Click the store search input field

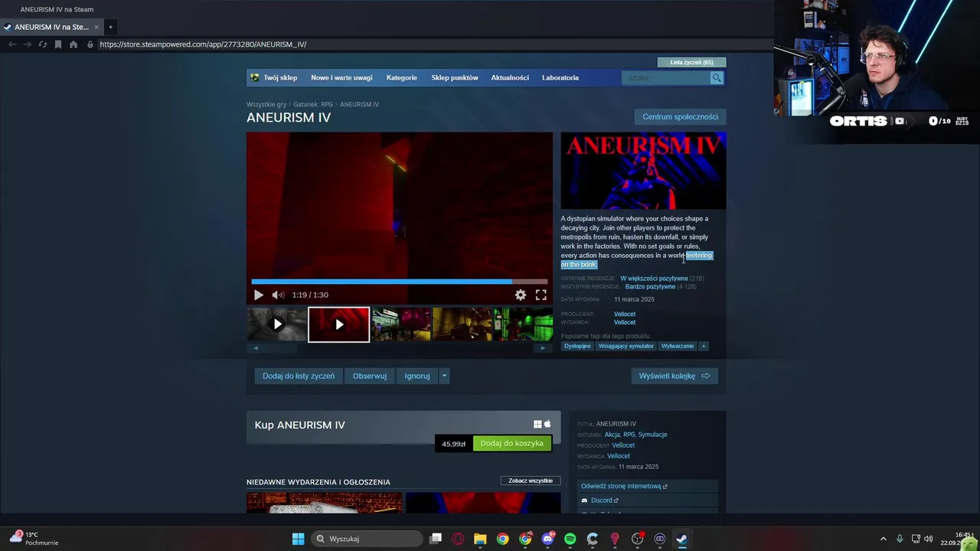tap(666, 78)
